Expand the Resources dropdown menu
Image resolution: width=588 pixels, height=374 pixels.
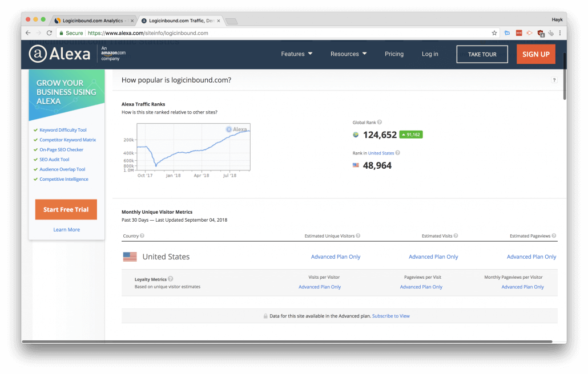pos(348,54)
